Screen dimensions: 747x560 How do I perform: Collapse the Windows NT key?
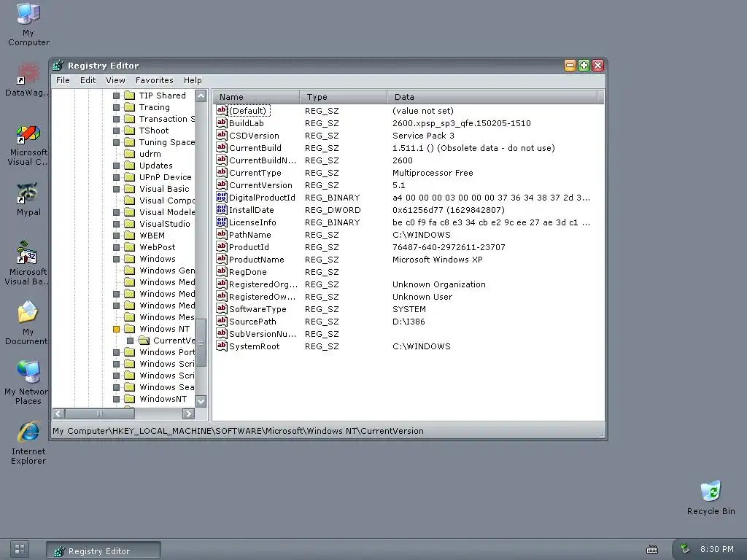tap(116, 329)
